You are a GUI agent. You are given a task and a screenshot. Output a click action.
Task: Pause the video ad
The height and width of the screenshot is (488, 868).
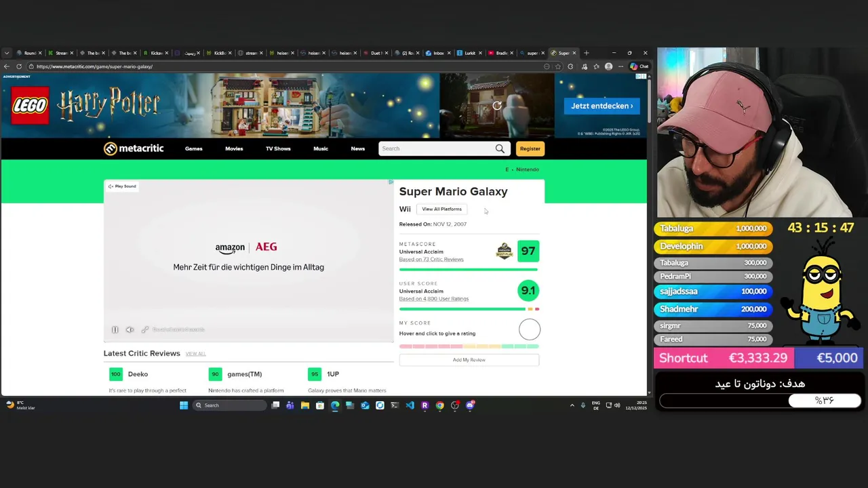pyautogui.click(x=115, y=329)
